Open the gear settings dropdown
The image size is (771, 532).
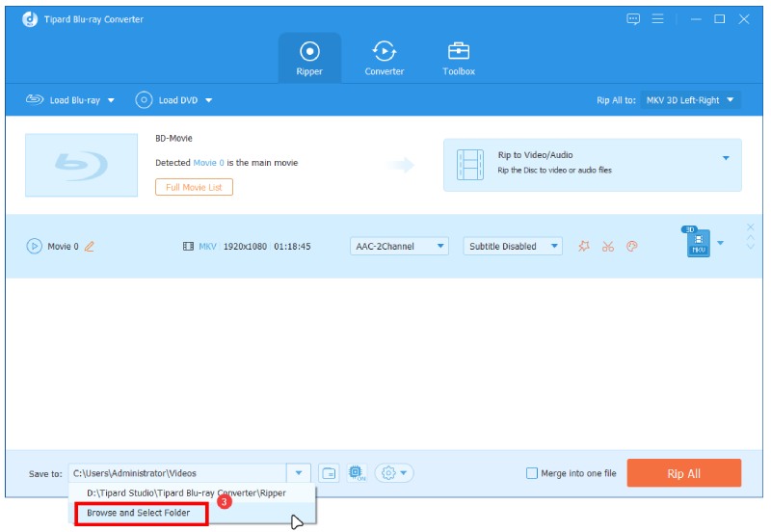coord(394,473)
